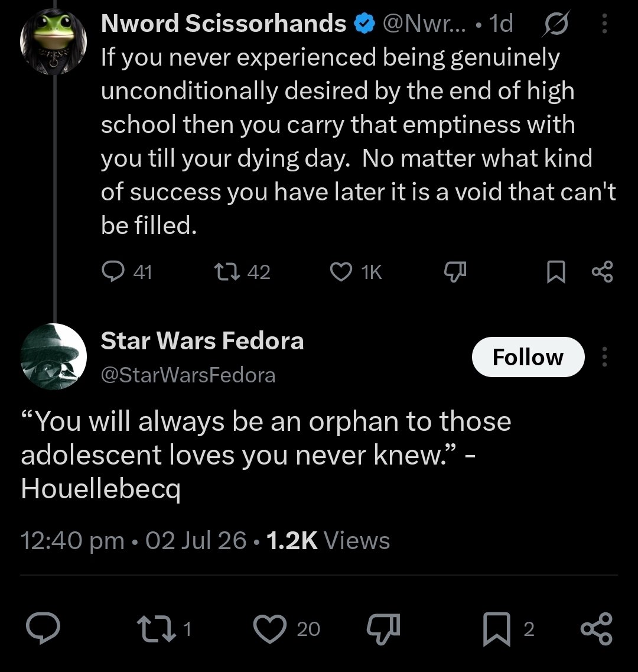The image size is (638, 672).
Task: Retweet the Nword Scissorhands post
Action: (227, 272)
